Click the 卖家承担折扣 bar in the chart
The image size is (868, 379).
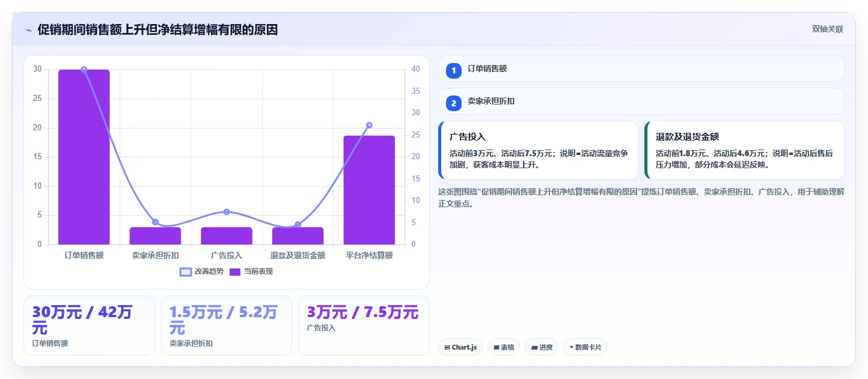coord(155,236)
